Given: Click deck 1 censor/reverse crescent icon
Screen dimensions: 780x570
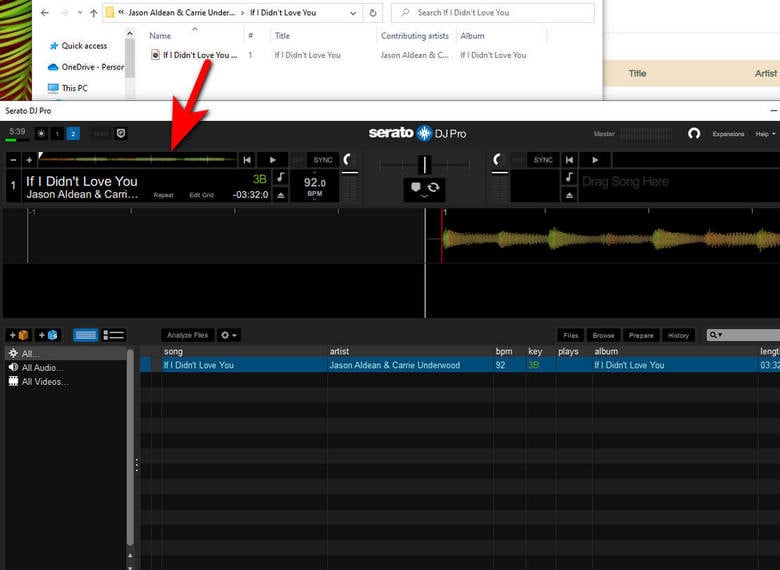Looking at the screenshot, I should (348, 160).
